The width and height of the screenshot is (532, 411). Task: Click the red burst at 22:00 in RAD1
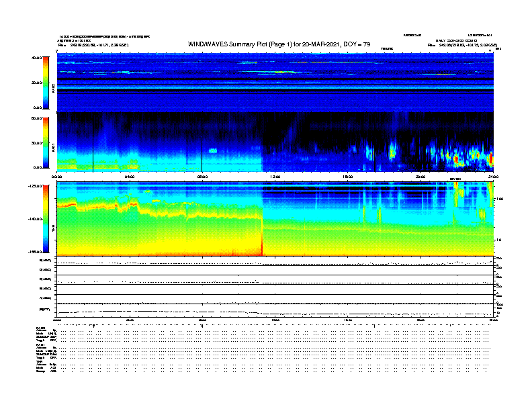[x=456, y=159]
